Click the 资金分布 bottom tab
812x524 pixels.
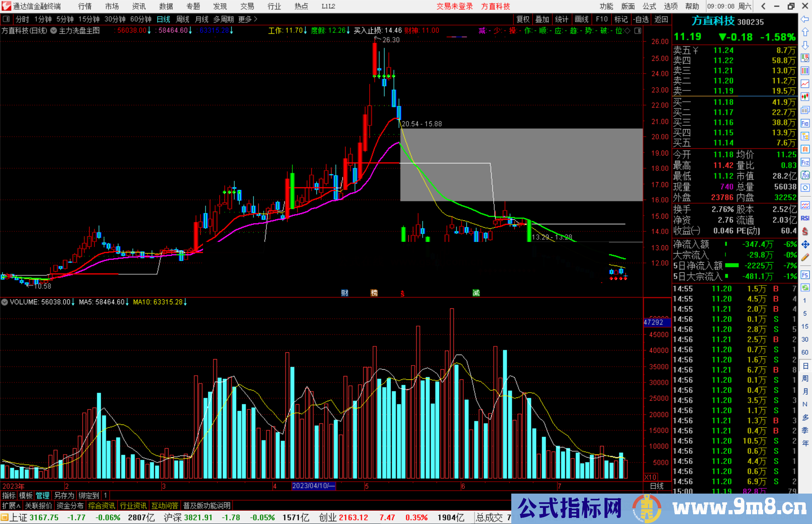click(x=70, y=506)
